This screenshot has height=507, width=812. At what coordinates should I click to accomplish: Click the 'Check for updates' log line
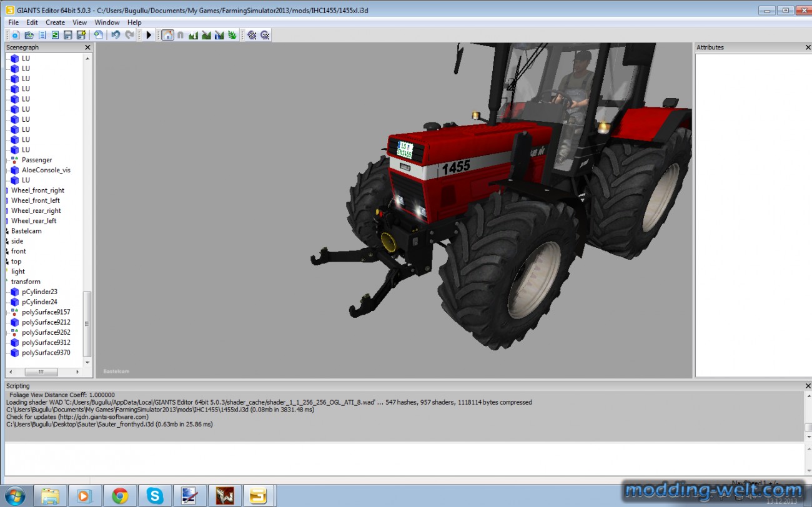coord(77,417)
